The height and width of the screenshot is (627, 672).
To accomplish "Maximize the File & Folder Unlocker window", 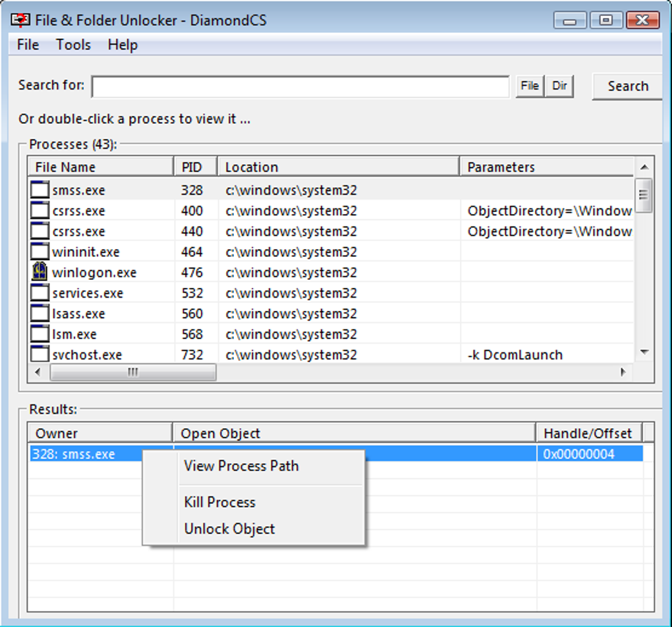I will [x=606, y=20].
